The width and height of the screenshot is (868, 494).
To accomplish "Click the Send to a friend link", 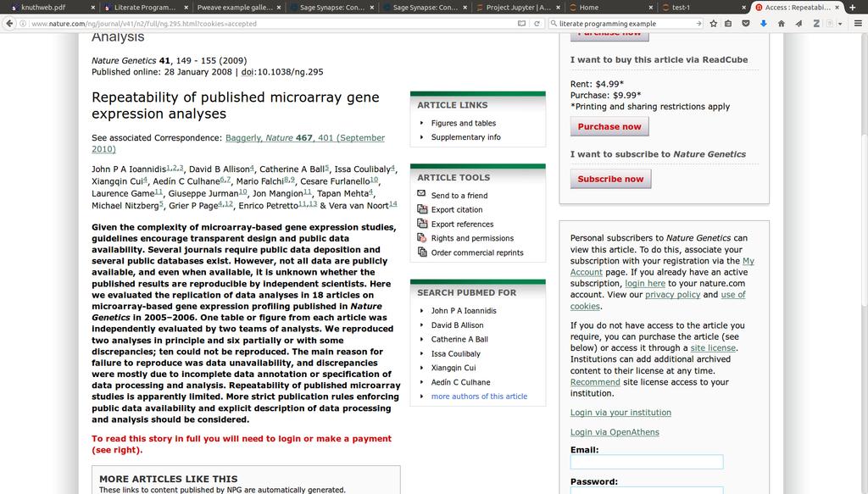I will [459, 196].
